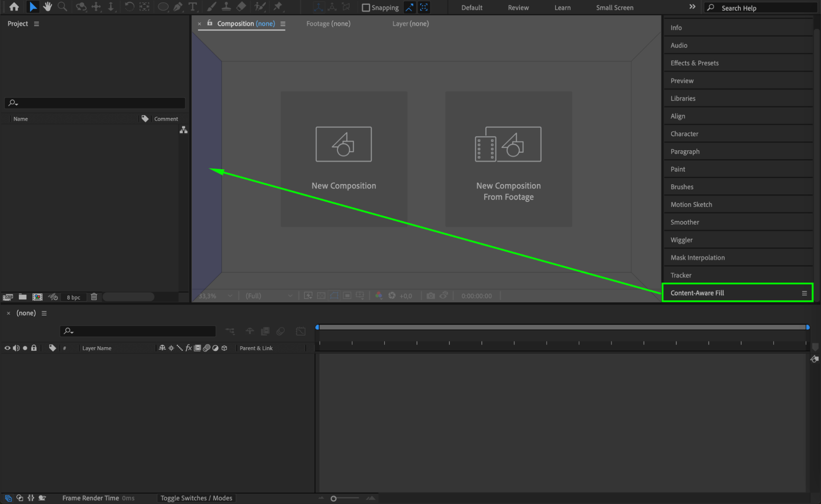Click the Home icon
Screen dimensions: 821x504
(14, 7)
